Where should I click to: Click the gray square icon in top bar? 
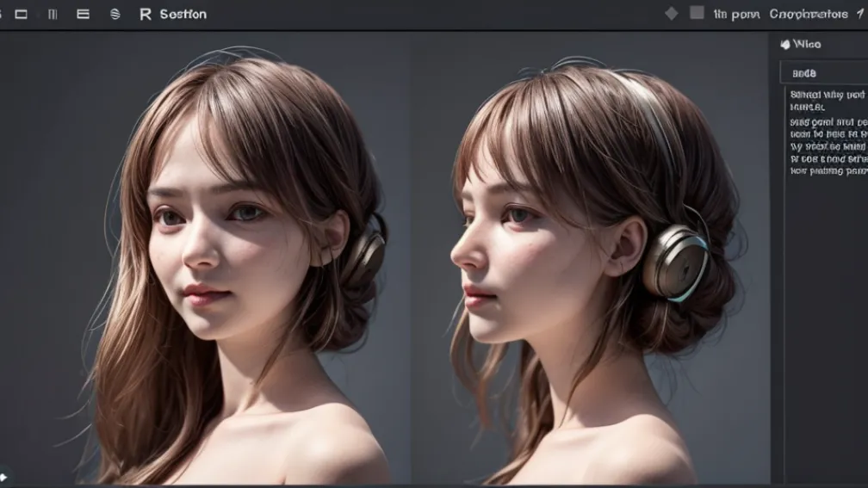[697, 13]
